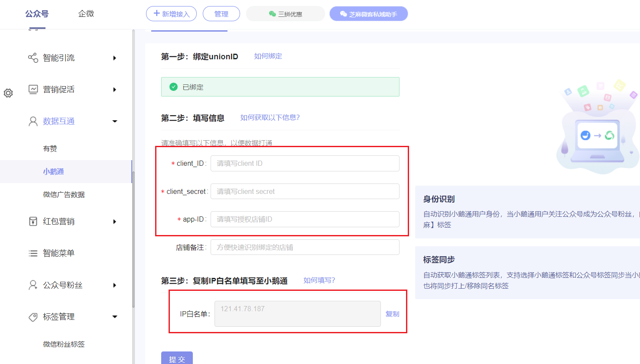This screenshot has width=640, height=364.
Task: Click the 数据互通 person icon
Action: tap(33, 121)
